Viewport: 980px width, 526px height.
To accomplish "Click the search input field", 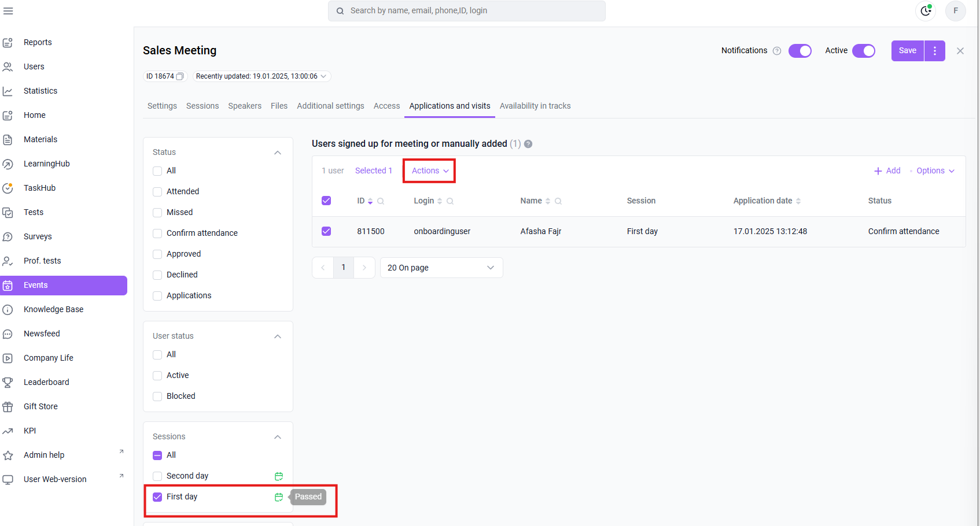I will pos(466,11).
